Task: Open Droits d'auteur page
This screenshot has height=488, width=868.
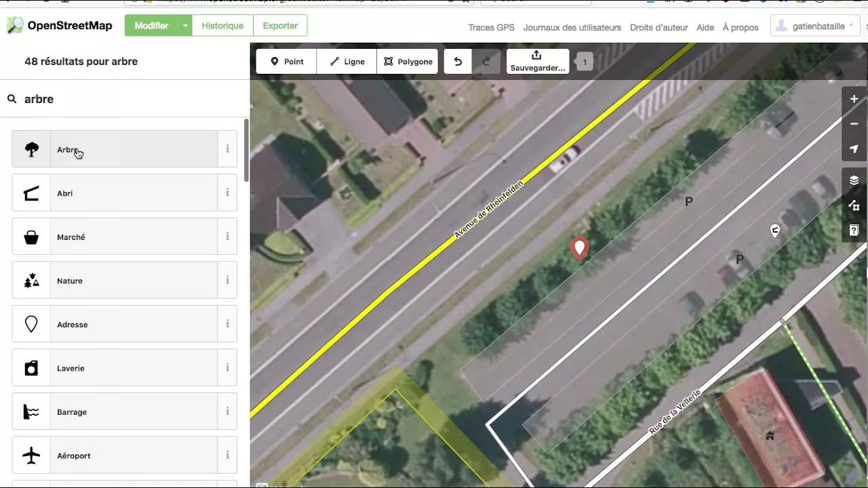Action: click(659, 28)
